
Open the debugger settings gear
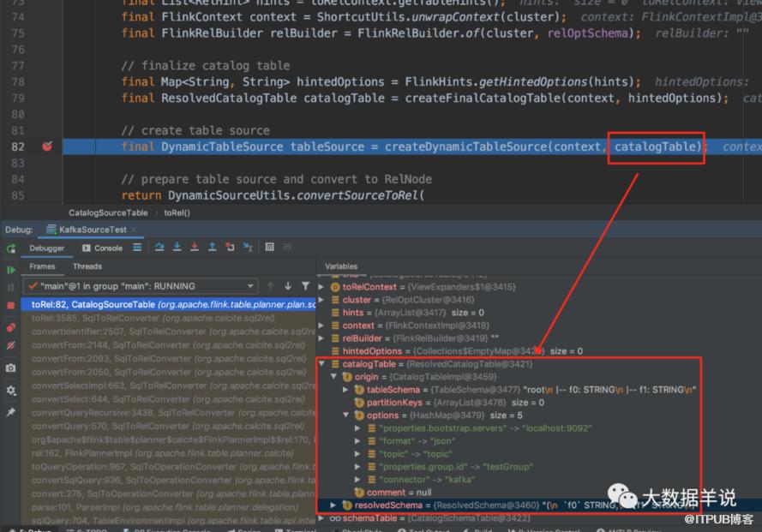10,391
